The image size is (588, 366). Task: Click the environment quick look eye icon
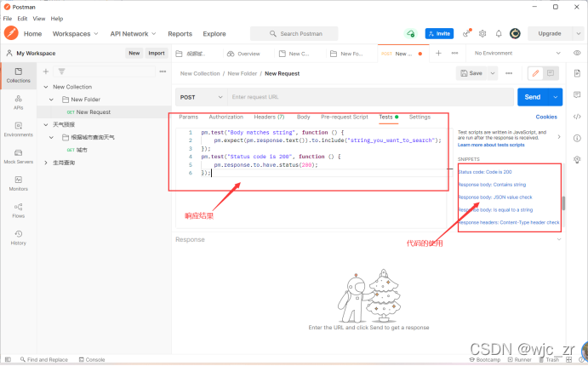[577, 54]
